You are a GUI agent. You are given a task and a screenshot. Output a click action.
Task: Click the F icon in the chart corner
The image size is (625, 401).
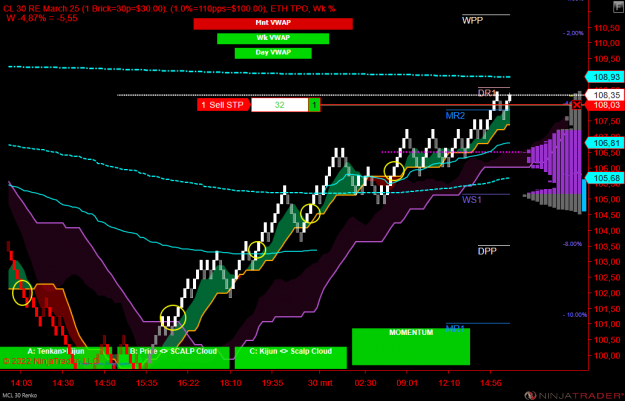click(618, 7)
